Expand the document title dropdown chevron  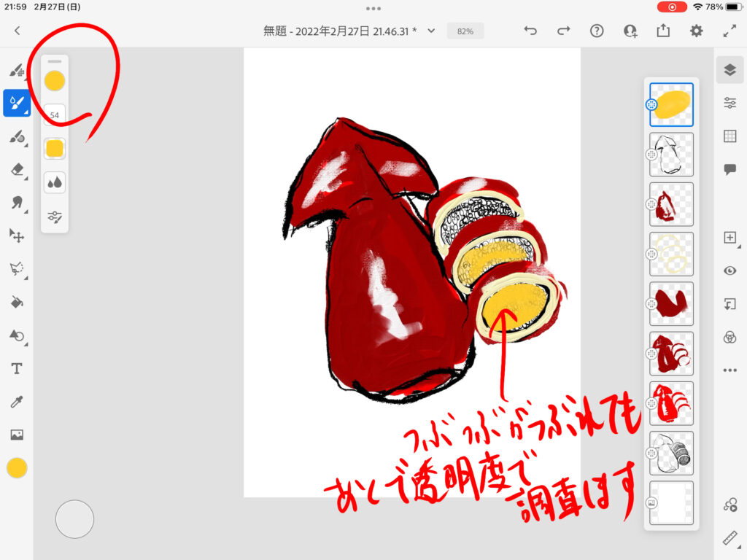click(431, 31)
